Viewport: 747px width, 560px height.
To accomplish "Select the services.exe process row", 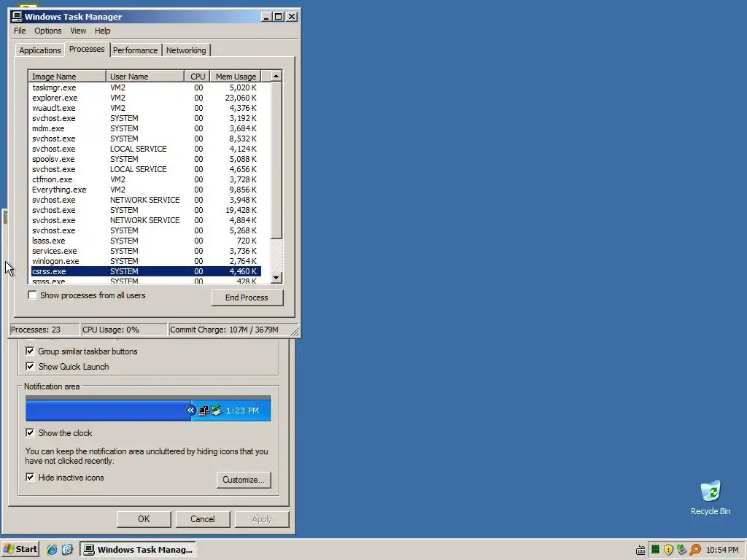I will tap(145, 251).
